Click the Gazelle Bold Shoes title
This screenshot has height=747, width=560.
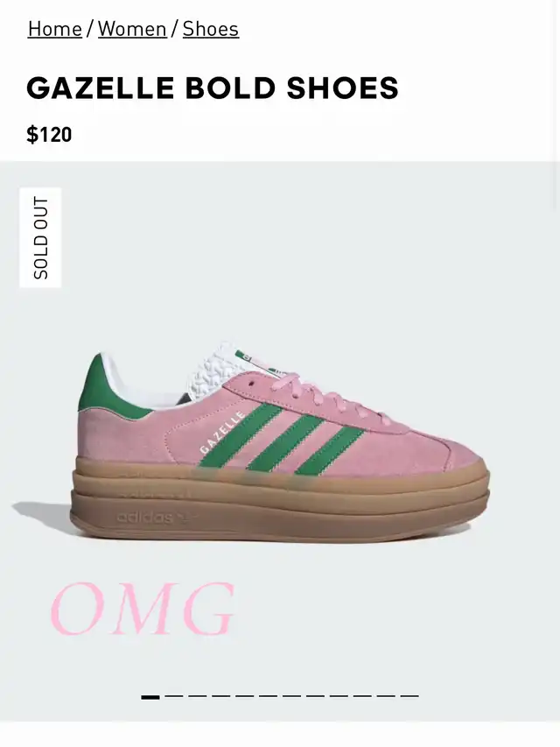coord(213,88)
